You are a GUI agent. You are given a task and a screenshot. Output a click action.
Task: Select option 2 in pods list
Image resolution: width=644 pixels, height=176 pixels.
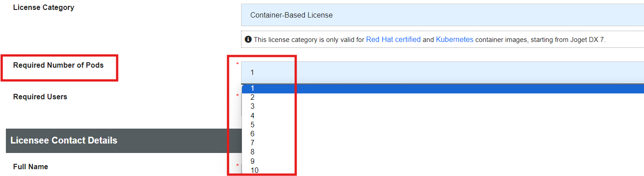(x=443, y=97)
